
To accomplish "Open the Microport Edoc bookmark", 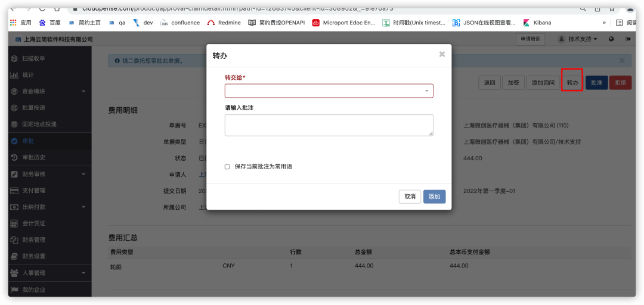I will [344, 23].
